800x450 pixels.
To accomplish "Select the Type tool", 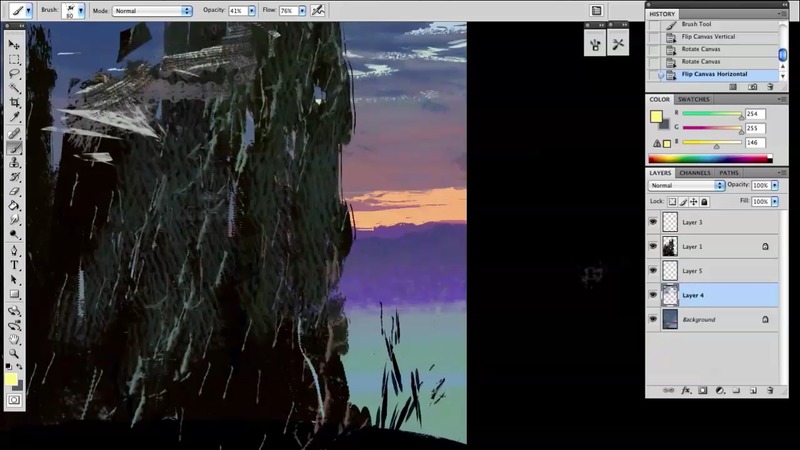I will (x=14, y=265).
